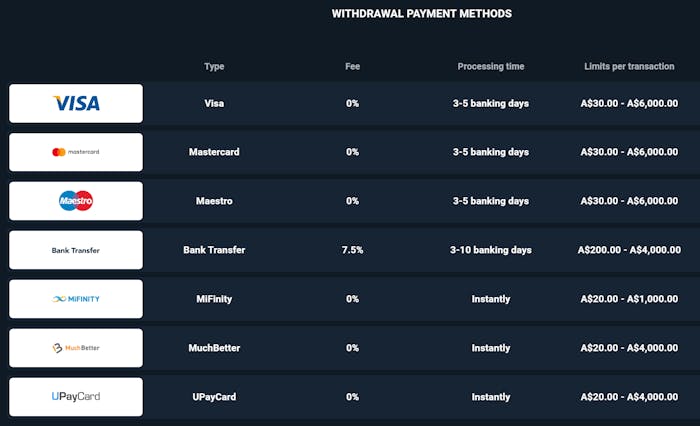
Task: Click the Type column header
Action: 214,67
